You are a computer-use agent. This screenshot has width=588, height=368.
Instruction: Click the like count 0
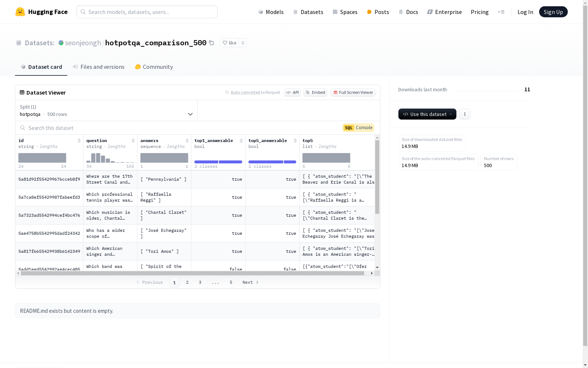243,43
